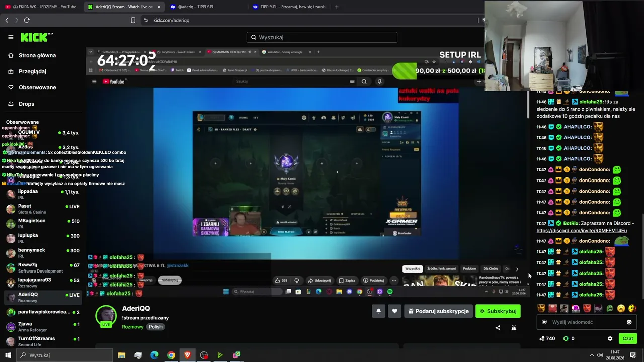Viewport: 644px width, 362px height.
Task: Click the green KICK logo
Action: tap(37, 37)
